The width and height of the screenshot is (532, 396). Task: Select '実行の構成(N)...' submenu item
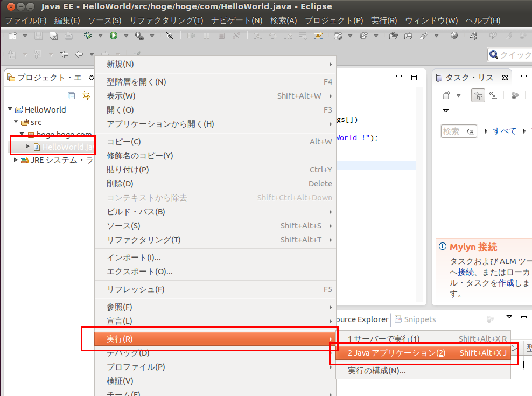[x=423, y=371]
